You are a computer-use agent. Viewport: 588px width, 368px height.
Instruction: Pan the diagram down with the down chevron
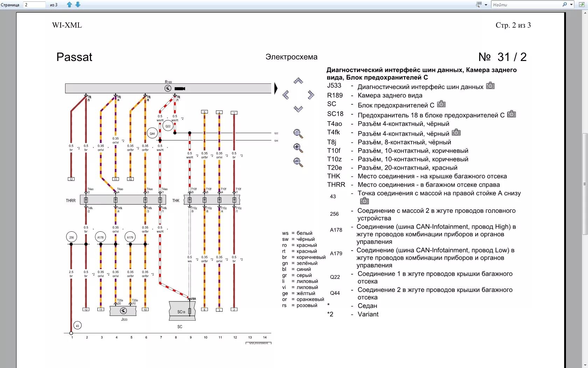click(298, 109)
